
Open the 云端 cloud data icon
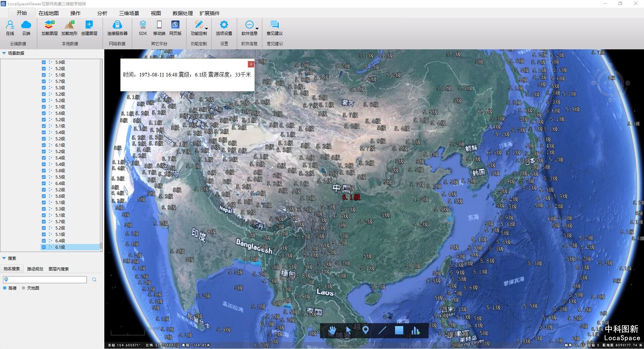(26, 25)
